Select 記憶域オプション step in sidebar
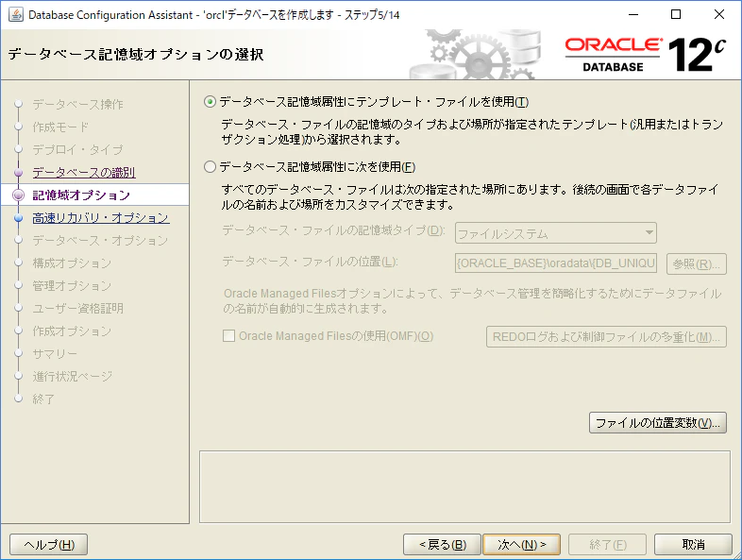This screenshot has height=560, width=742. [x=81, y=195]
